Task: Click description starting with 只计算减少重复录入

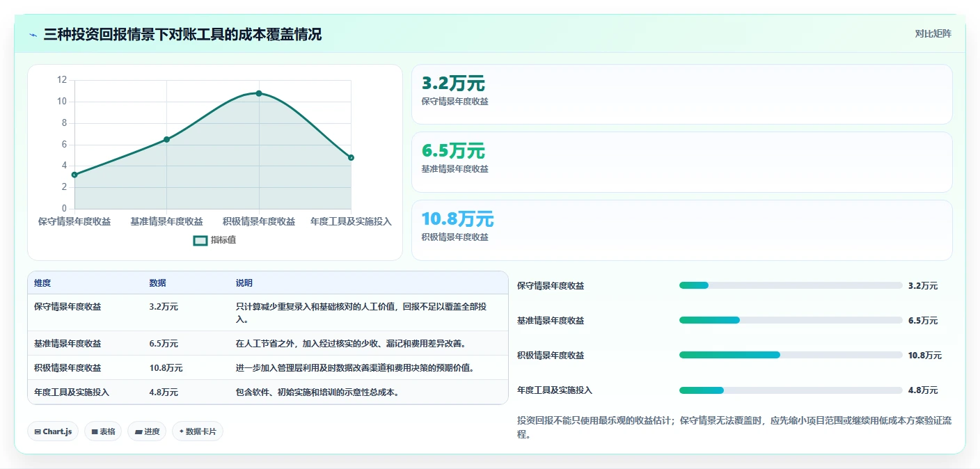Action: (x=361, y=312)
